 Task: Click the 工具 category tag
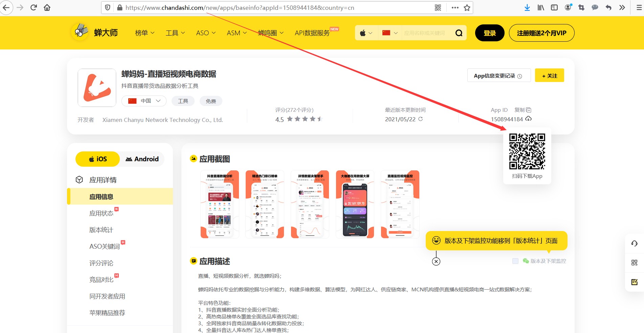pyautogui.click(x=183, y=101)
